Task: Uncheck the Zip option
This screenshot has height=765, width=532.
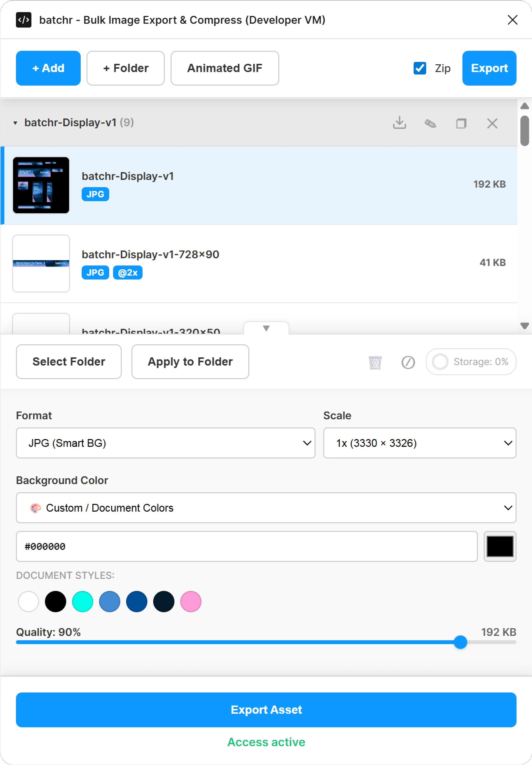Action: pos(420,68)
